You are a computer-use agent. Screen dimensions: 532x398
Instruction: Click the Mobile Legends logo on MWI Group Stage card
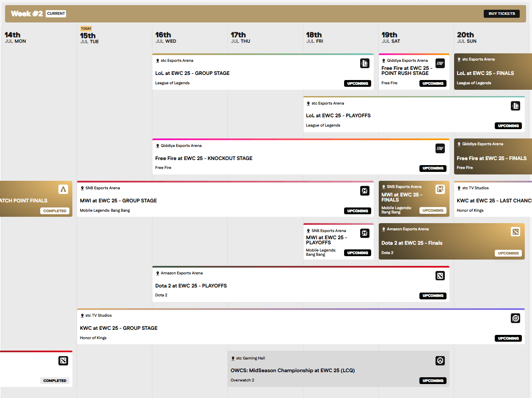click(365, 191)
